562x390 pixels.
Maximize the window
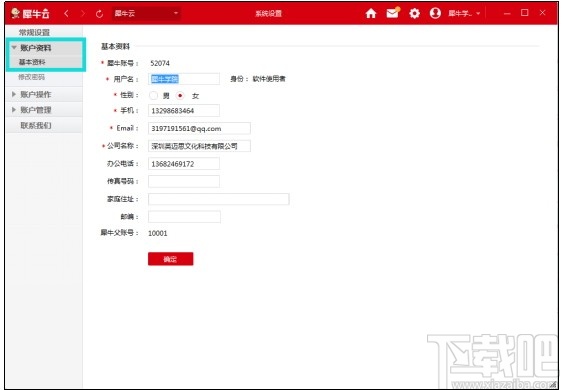click(x=525, y=13)
